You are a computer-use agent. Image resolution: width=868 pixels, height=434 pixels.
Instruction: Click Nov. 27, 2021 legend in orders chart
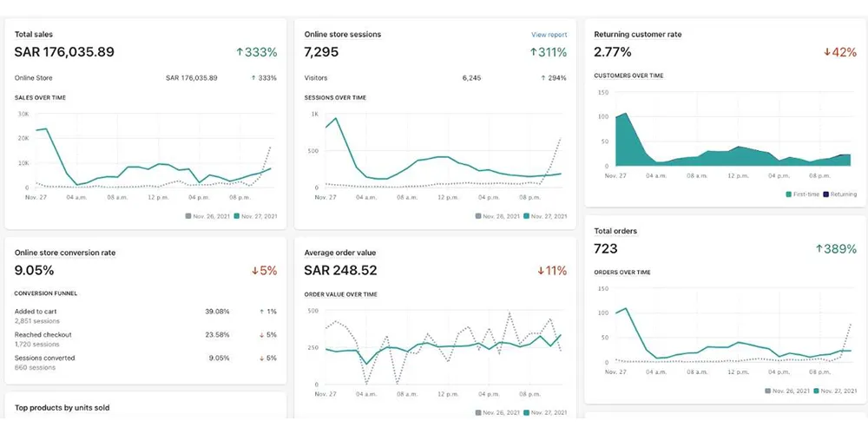click(x=837, y=391)
